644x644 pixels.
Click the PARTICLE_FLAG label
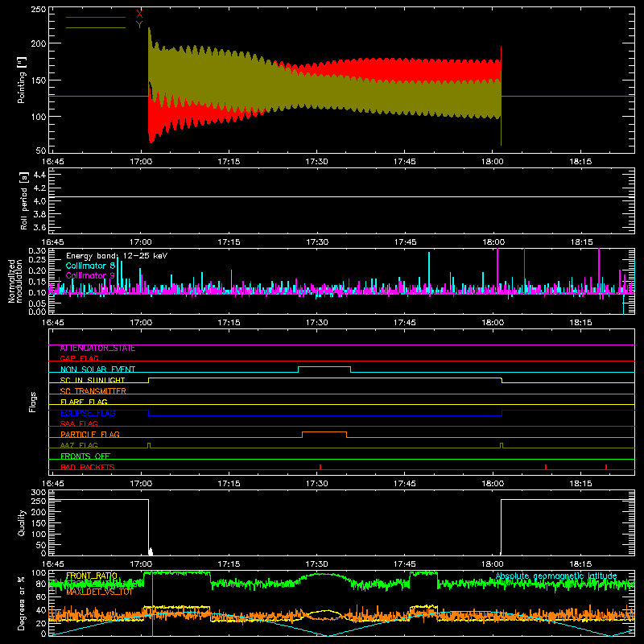click(x=90, y=435)
